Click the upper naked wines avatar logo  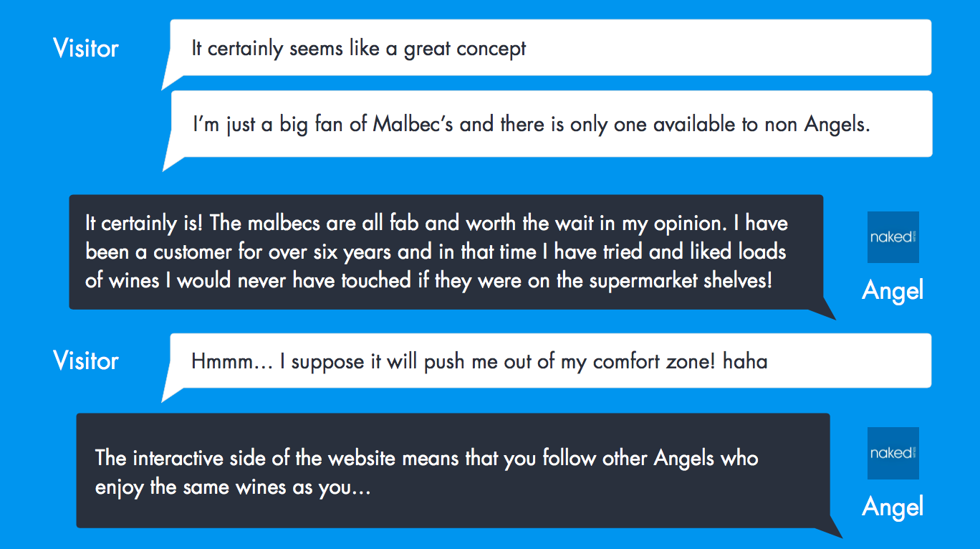[x=893, y=237]
